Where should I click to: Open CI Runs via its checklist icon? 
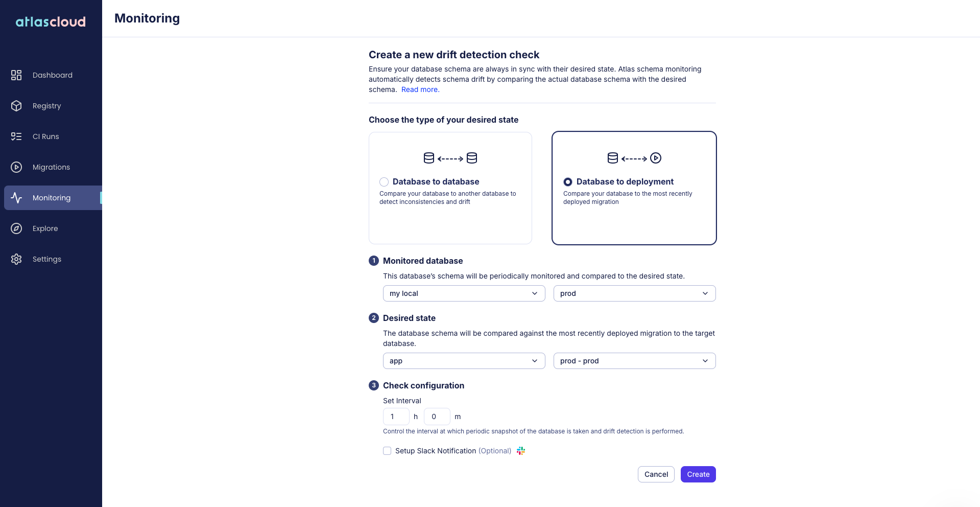(16, 136)
